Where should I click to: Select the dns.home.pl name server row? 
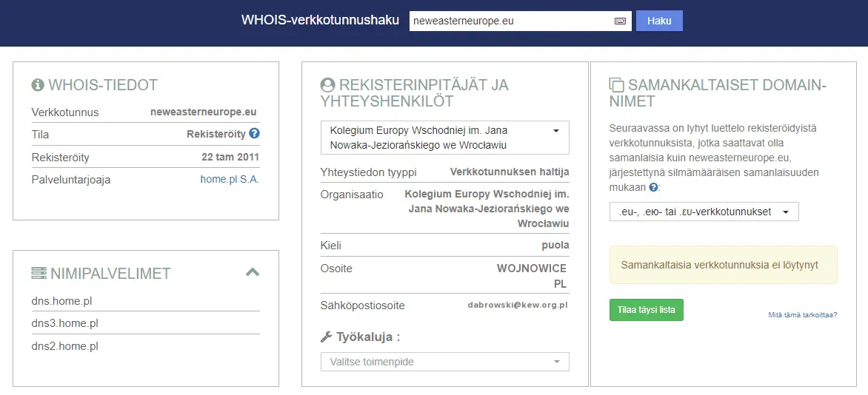[146, 301]
